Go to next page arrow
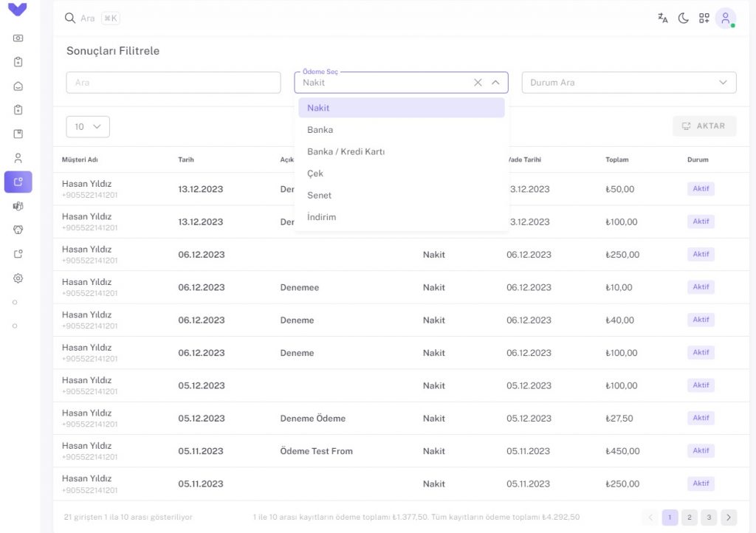Image resolution: width=756 pixels, height=533 pixels. pos(729,517)
